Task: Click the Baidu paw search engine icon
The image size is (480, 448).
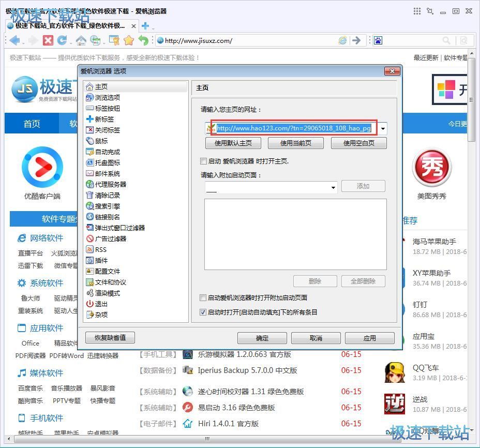Action: (x=378, y=40)
